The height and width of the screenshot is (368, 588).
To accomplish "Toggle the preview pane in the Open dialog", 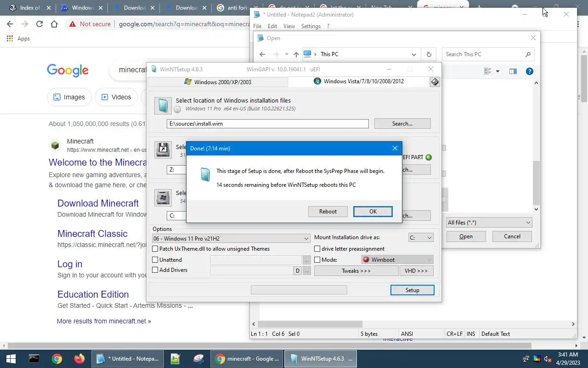I will pyautogui.click(x=513, y=71).
